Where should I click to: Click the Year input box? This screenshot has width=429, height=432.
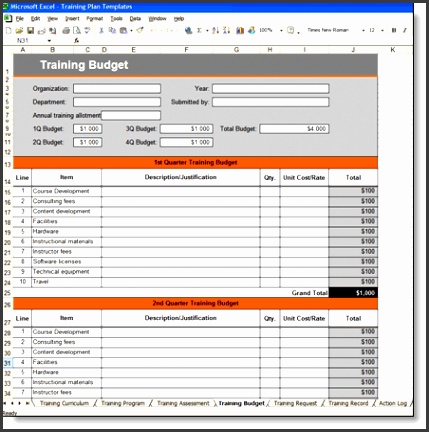point(271,89)
